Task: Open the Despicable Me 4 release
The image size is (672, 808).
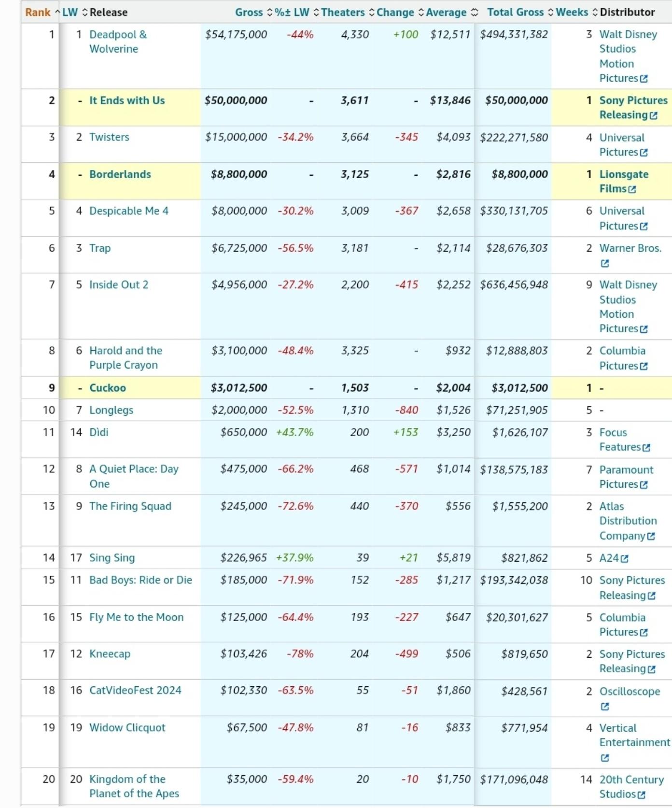Action: pyautogui.click(x=129, y=211)
